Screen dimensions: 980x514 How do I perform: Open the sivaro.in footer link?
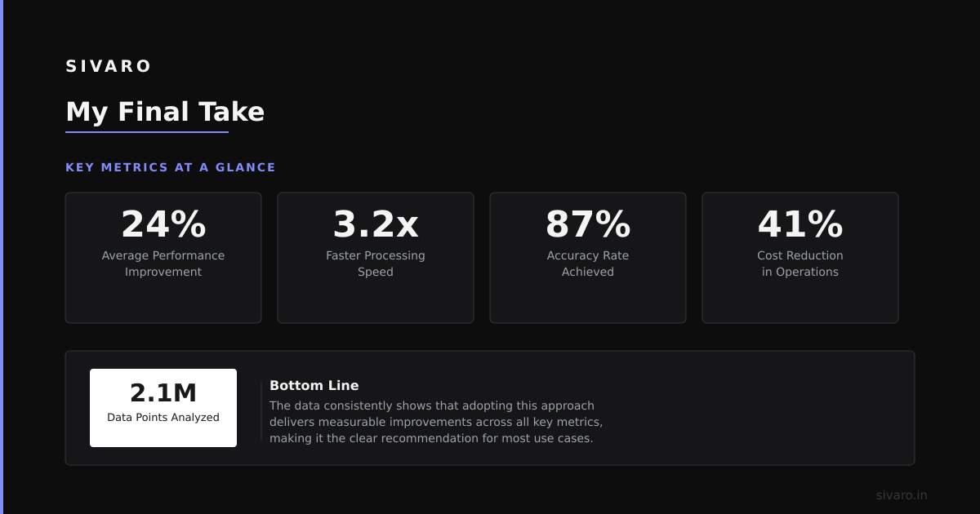coord(902,495)
